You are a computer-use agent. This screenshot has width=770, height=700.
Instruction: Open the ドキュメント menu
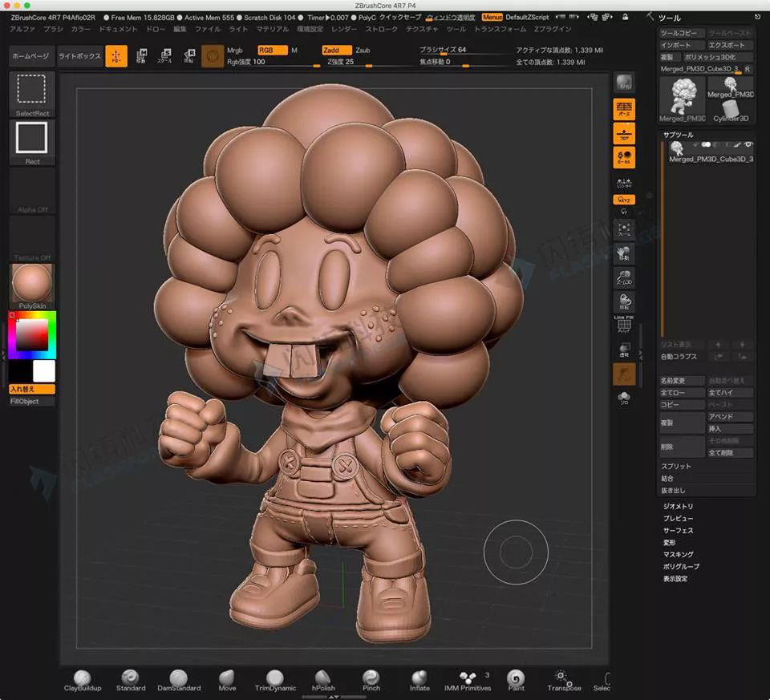pos(118,30)
